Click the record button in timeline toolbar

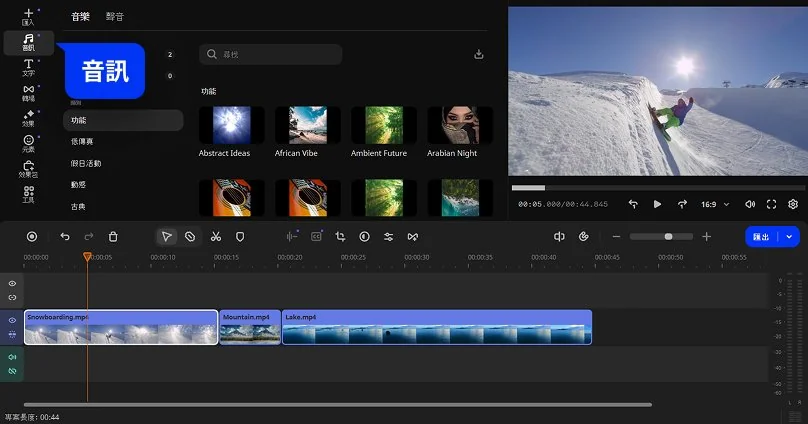click(x=32, y=236)
